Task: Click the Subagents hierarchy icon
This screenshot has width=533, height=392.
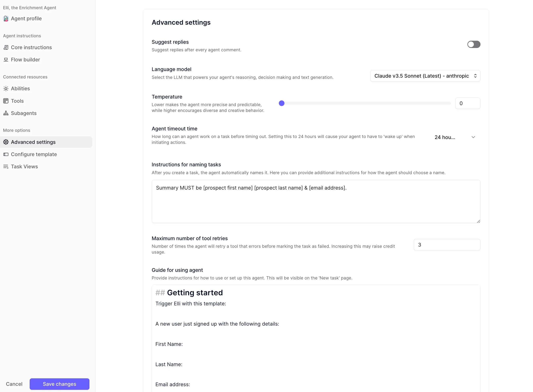Action: click(6, 113)
